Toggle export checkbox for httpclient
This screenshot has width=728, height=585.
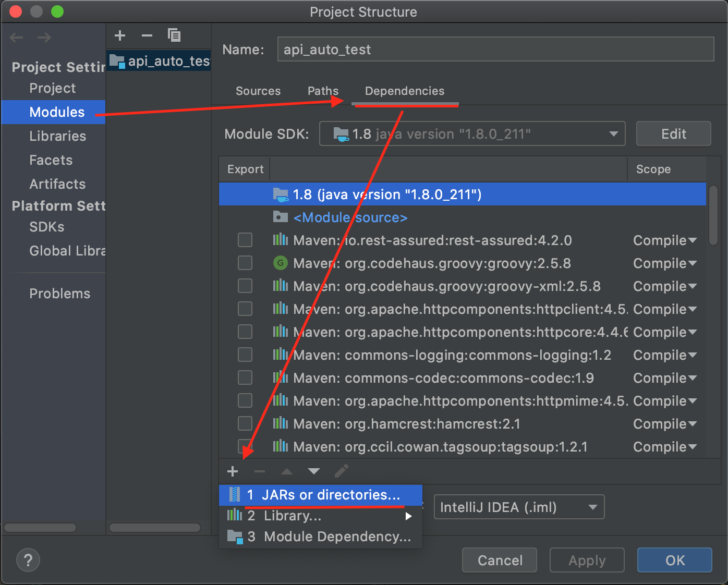tap(245, 309)
